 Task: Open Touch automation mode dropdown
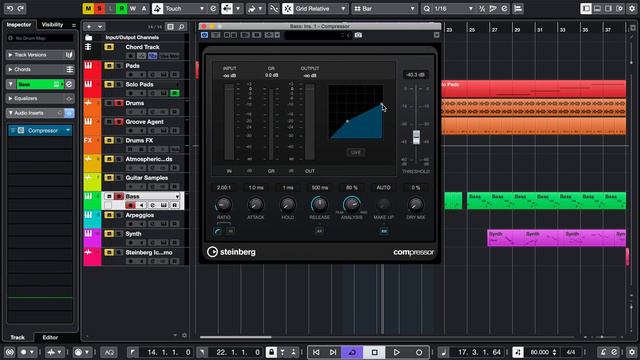point(184,8)
